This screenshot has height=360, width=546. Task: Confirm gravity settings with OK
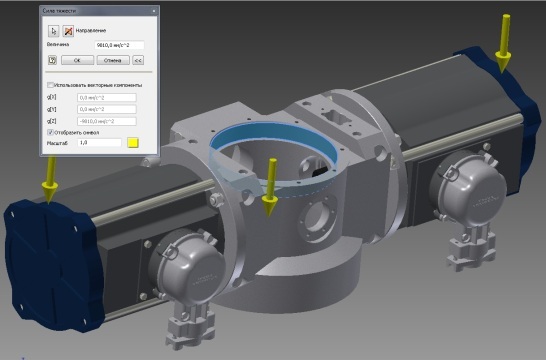point(77,60)
